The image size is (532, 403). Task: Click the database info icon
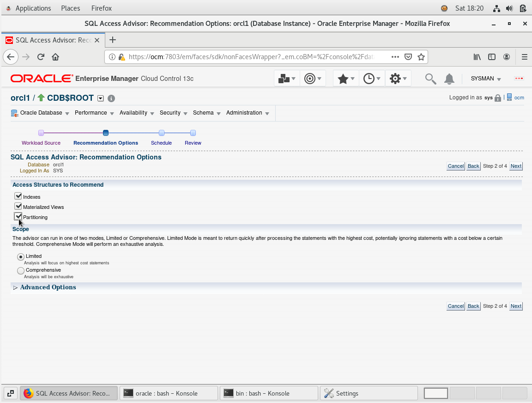[111, 98]
